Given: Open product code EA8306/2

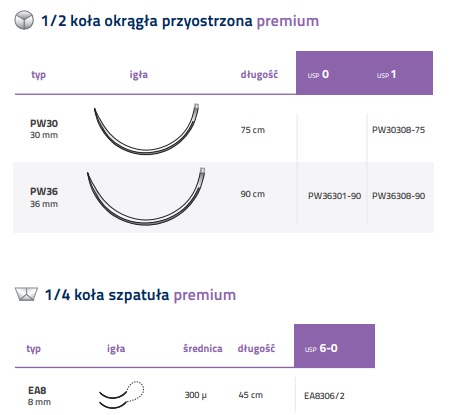Looking at the screenshot, I should click(x=324, y=396).
